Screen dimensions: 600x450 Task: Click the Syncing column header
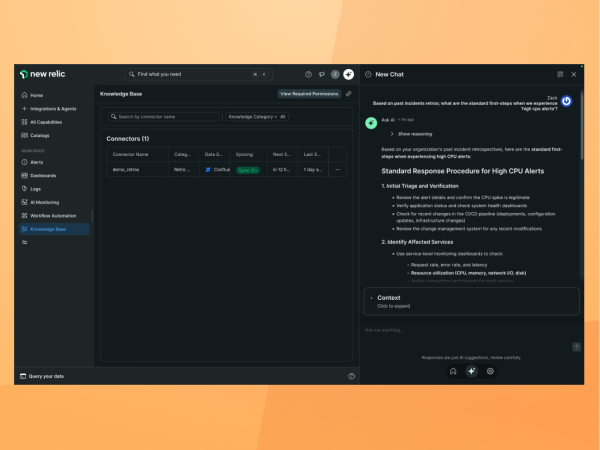click(244, 154)
